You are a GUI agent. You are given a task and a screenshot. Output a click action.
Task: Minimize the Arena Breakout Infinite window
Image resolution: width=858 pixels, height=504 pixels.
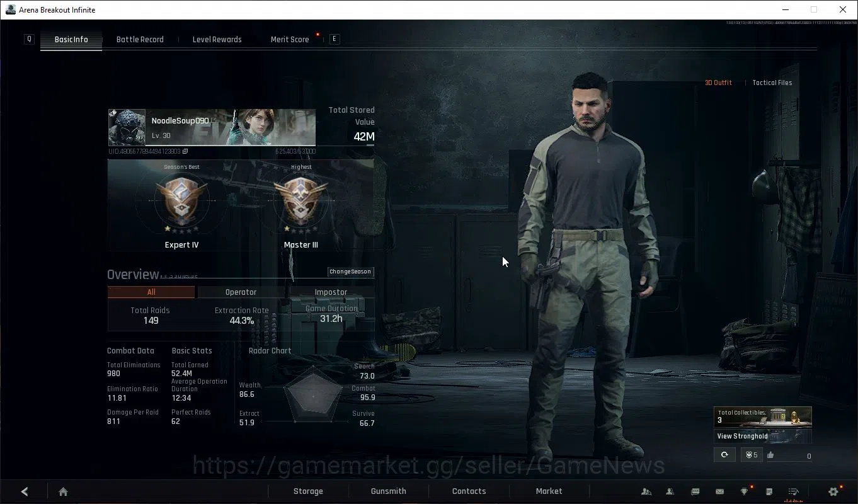pyautogui.click(x=786, y=9)
